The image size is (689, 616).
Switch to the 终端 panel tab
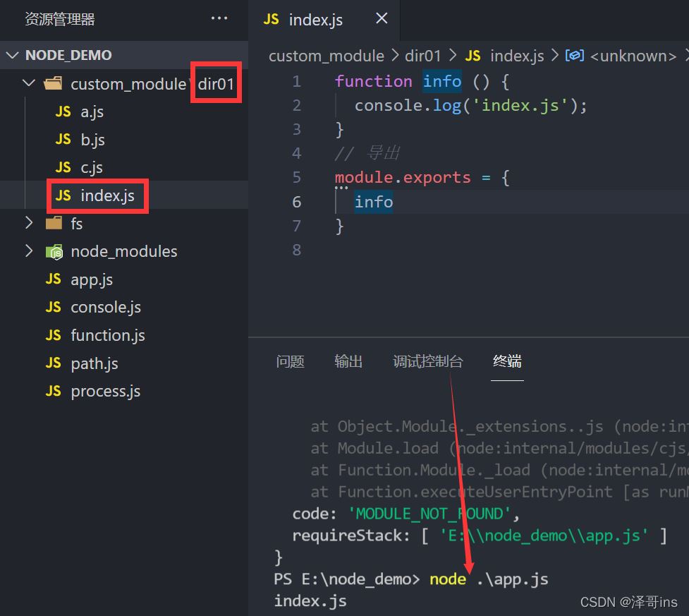click(507, 361)
